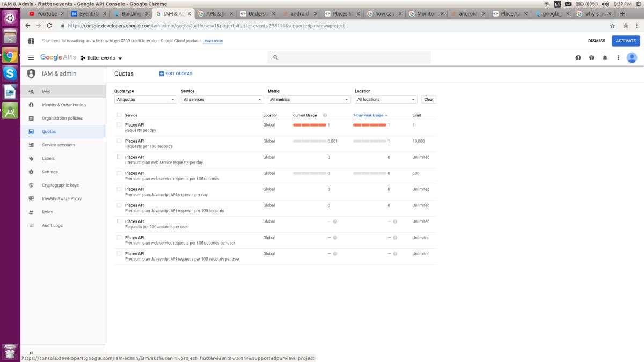Open the Service filter dropdown
Screen dimensions: 644x362
coord(222,99)
